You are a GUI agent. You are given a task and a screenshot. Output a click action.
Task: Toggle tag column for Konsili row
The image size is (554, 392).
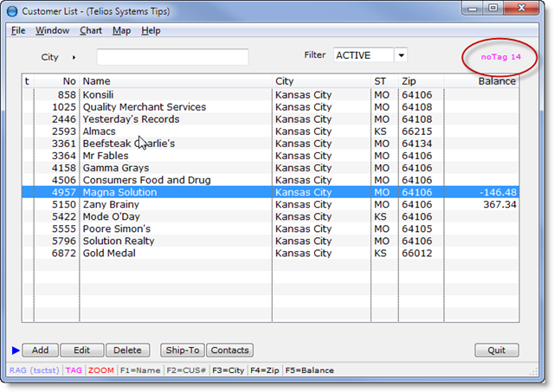27,95
